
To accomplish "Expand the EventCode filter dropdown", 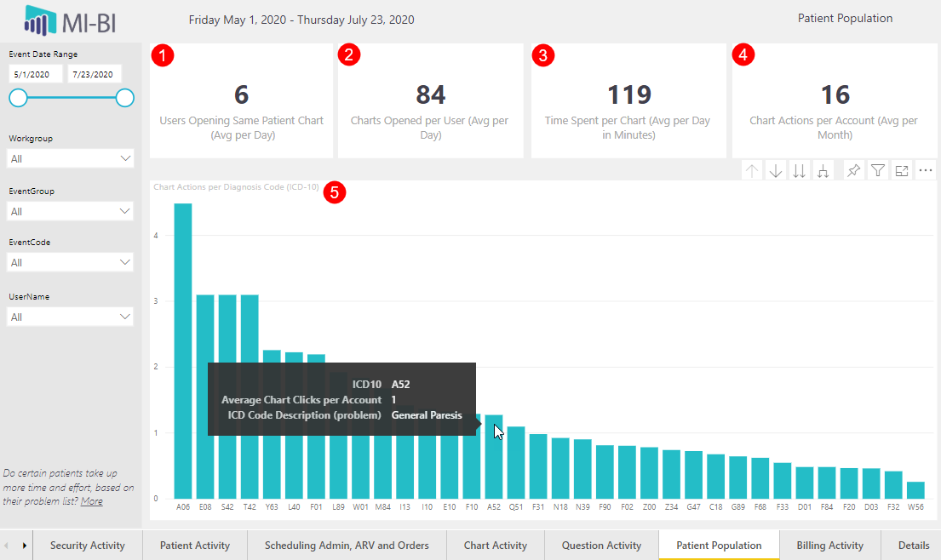I will coord(71,263).
